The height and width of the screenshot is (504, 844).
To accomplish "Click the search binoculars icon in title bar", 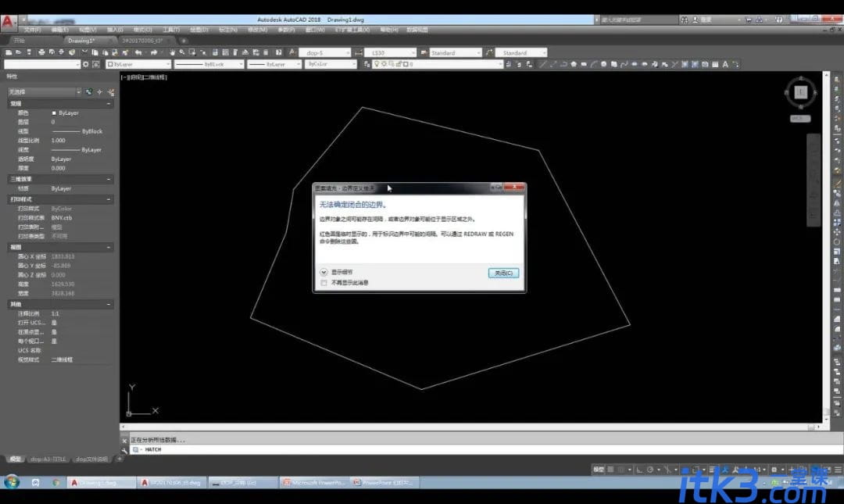I will coord(684,20).
